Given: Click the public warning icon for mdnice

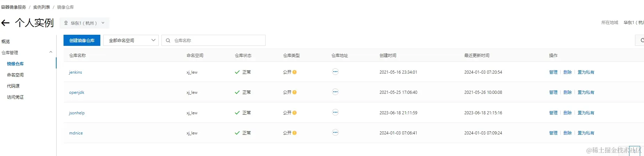Looking at the screenshot, I should [294, 133].
